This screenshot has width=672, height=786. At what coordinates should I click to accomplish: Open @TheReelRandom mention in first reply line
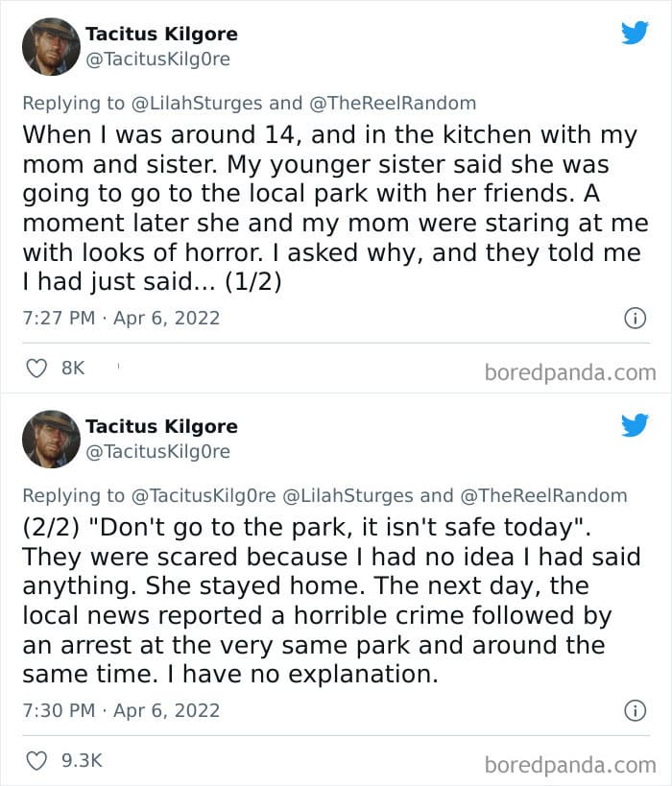[x=393, y=104]
